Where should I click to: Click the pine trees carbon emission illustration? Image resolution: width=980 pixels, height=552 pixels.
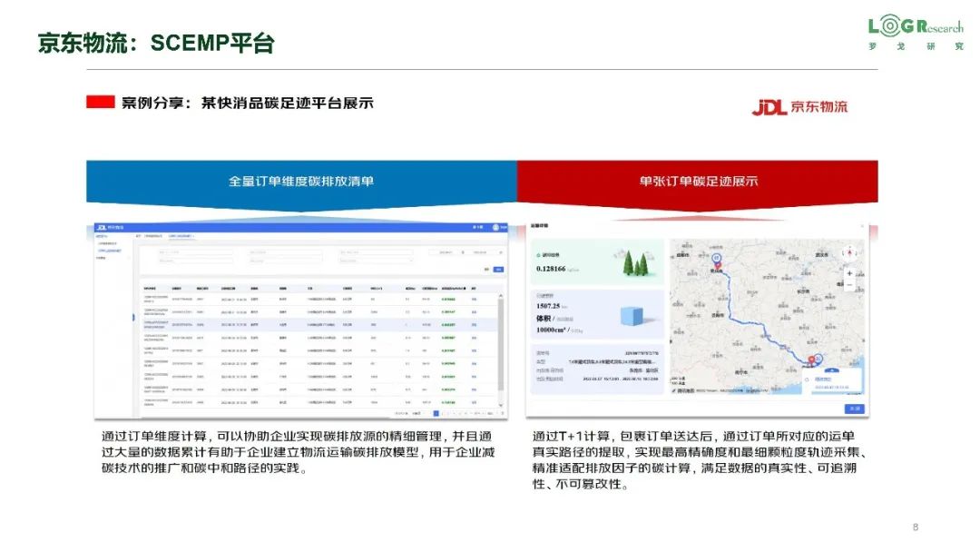[635, 263]
